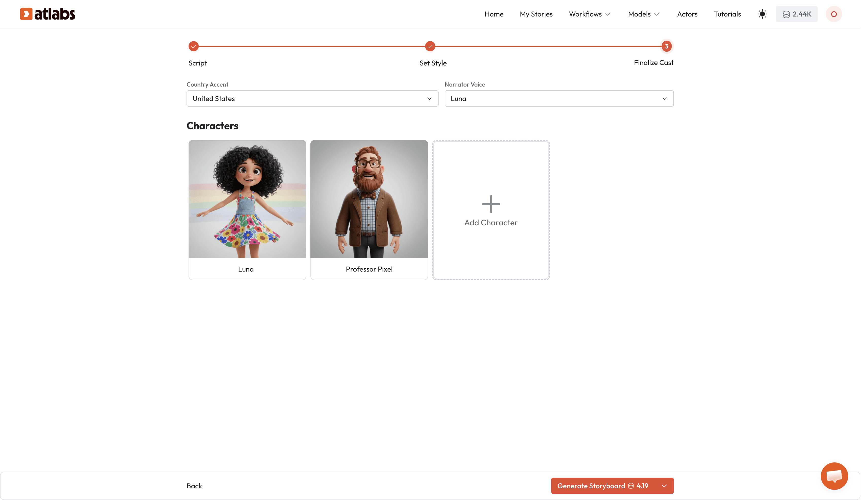The image size is (868, 500).
Task: Go to the completed Script step marker
Action: (x=194, y=46)
